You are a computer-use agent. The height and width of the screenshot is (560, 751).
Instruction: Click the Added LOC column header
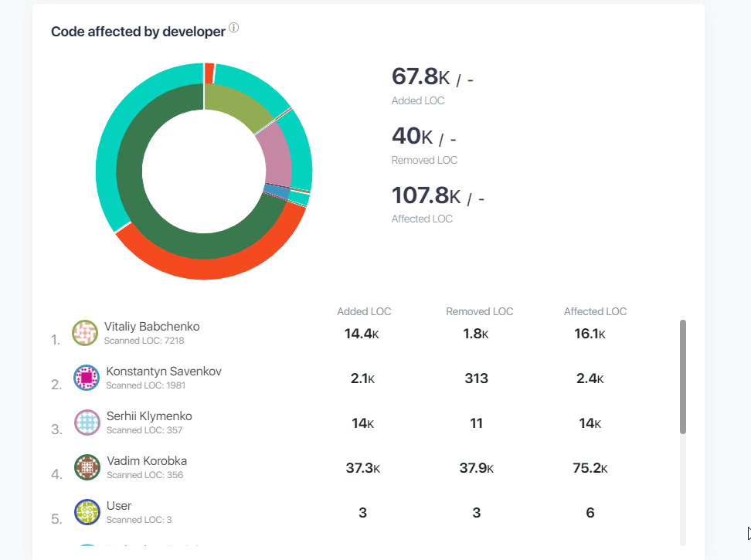click(x=364, y=312)
